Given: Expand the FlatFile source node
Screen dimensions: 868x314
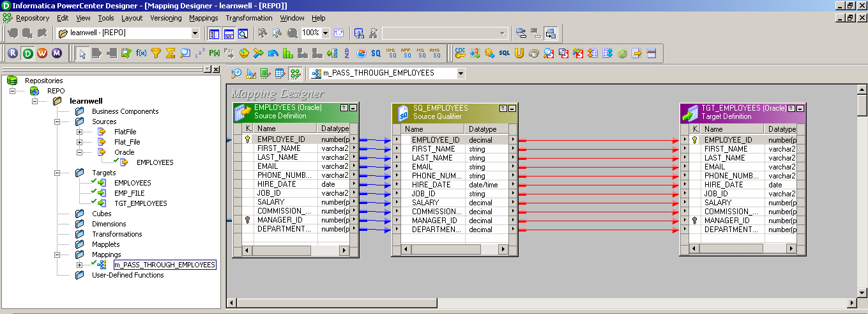Looking at the screenshot, I should point(80,132).
